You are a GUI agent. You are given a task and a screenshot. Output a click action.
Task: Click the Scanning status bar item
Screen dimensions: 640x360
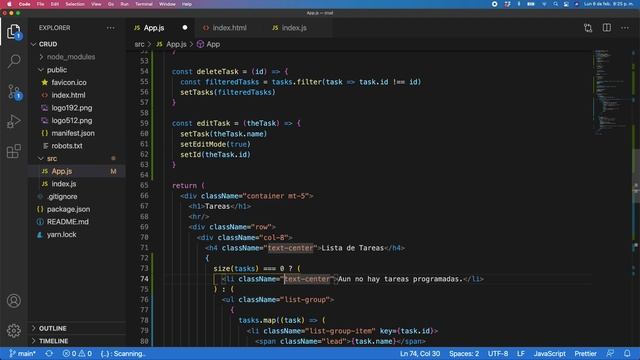tap(123, 353)
